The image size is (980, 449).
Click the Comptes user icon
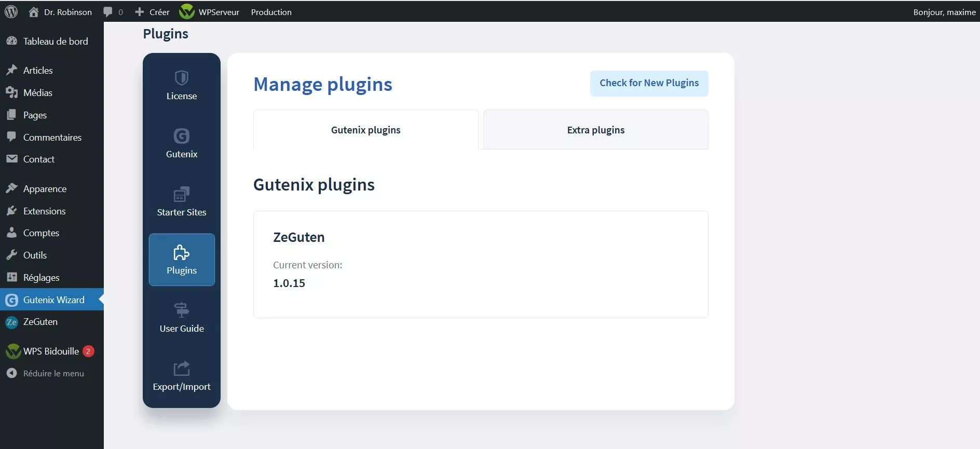click(x=11, y=233)
